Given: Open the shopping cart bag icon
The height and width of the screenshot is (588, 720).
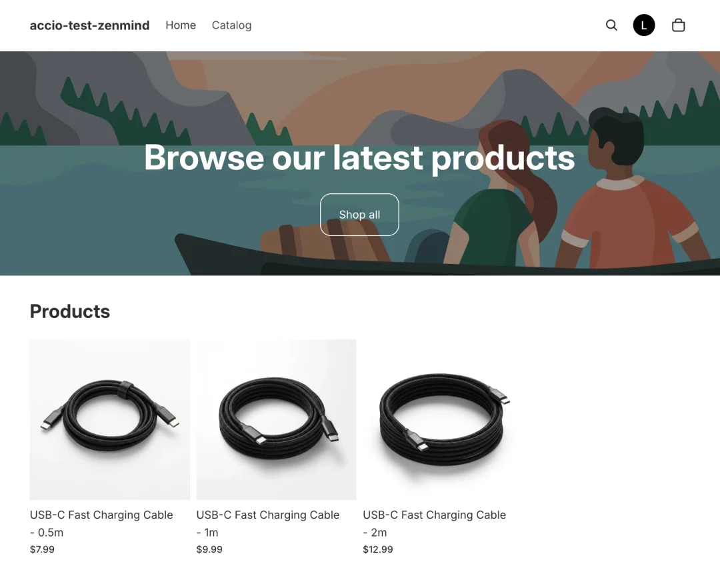Looking at the screenshot, I should tap(678, 25).
